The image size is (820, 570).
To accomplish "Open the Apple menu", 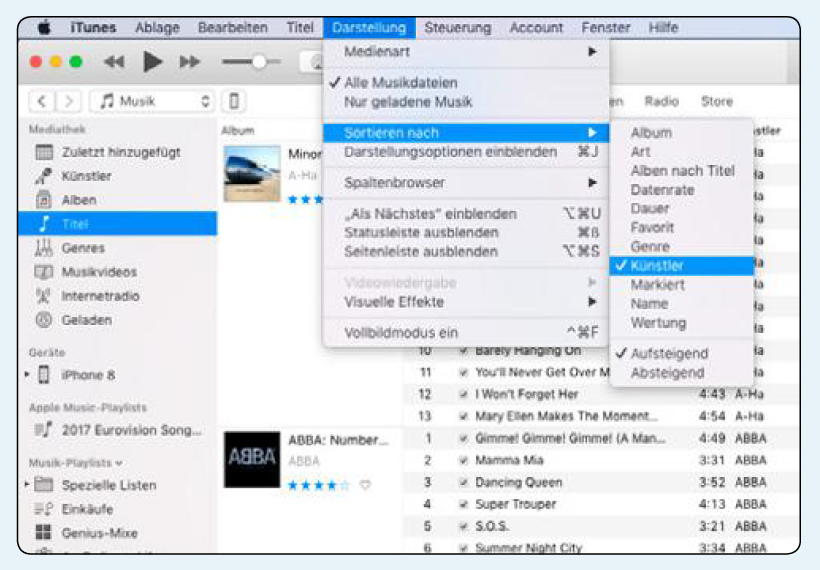I will 45,27.
